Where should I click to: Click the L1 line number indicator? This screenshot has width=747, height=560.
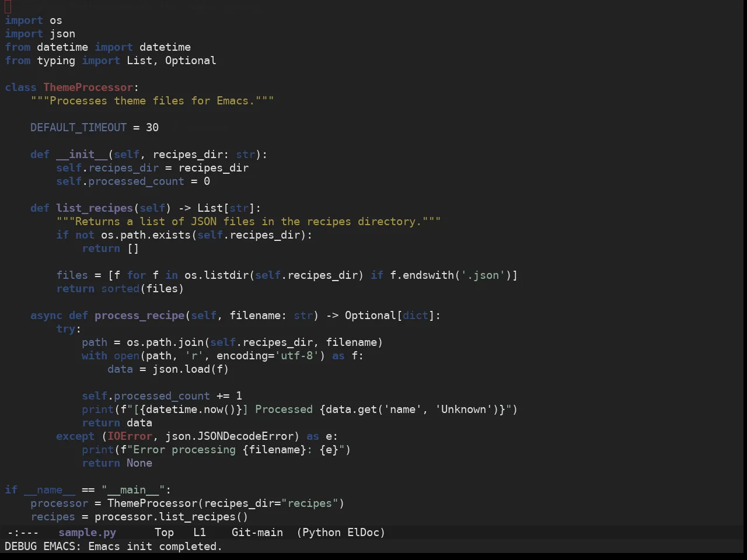point(200,532)
